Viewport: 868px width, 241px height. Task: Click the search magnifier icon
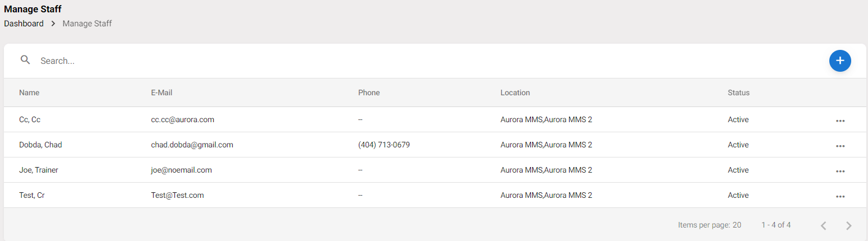25,60
